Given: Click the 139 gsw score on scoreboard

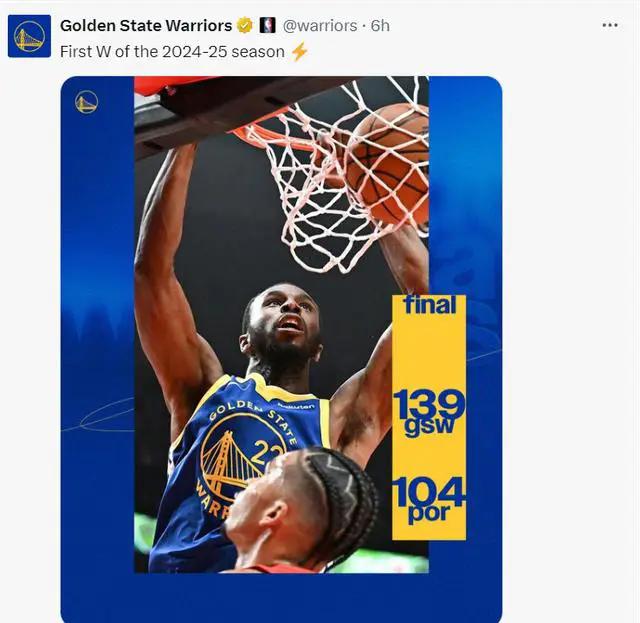Looking at the screenshot, I should coord(429,412).
